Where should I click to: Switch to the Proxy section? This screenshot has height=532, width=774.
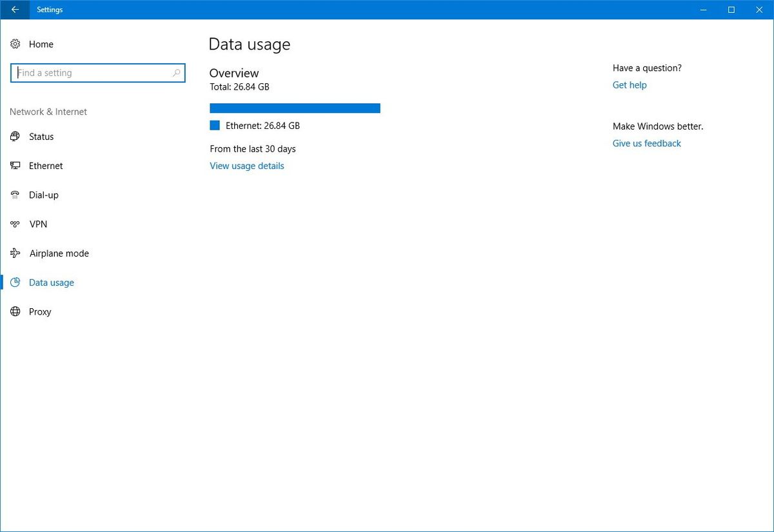click(40, 311)
